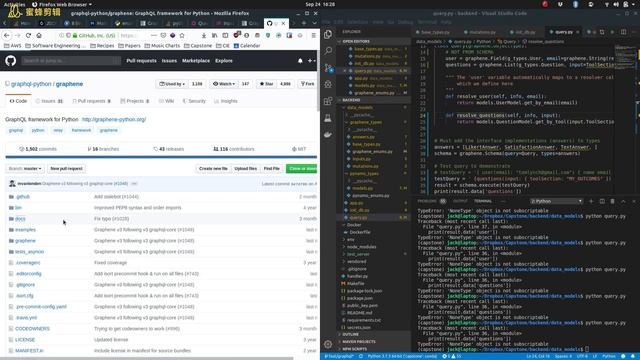Viewport: 640px width, 360px height.
Task: Open the Extensions view in VS Code
Action: [328, 101]
